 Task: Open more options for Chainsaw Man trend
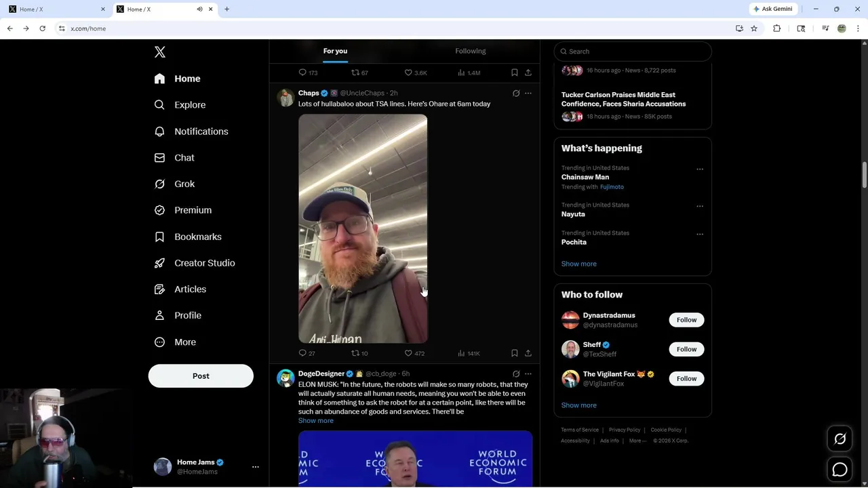click(x=700, y=169)
